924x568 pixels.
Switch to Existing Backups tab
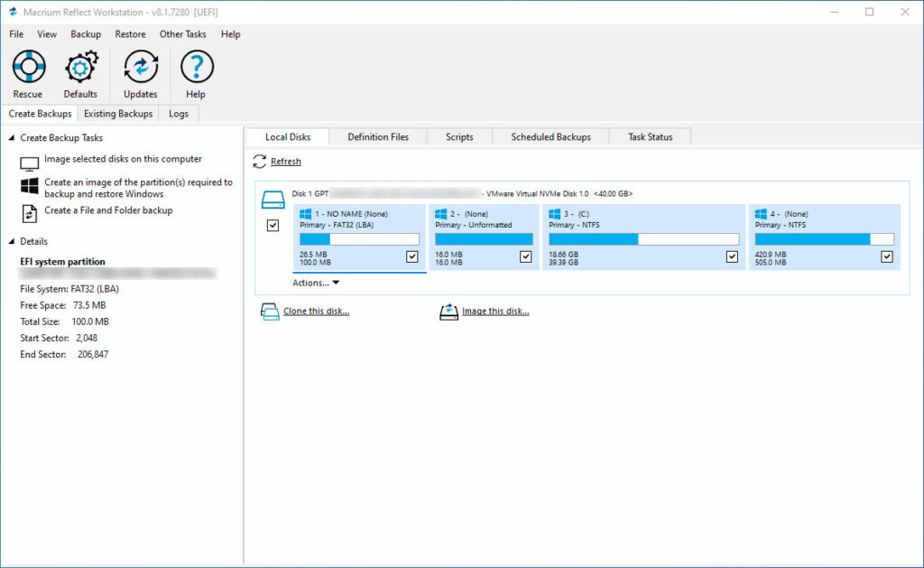pyautogui.click(x=118, y=114)
